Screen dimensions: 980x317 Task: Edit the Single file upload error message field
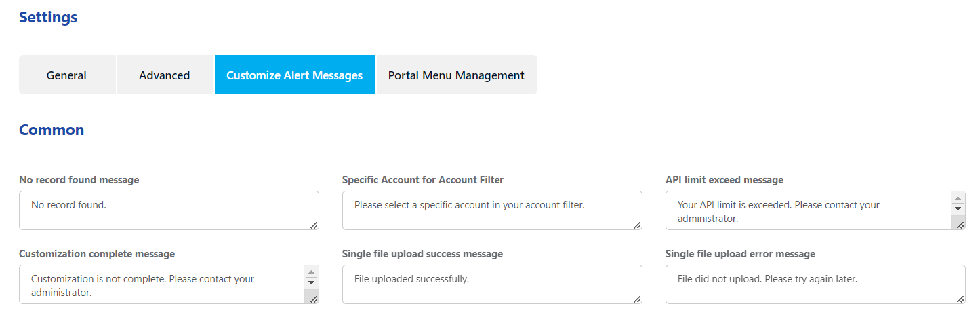815,284
